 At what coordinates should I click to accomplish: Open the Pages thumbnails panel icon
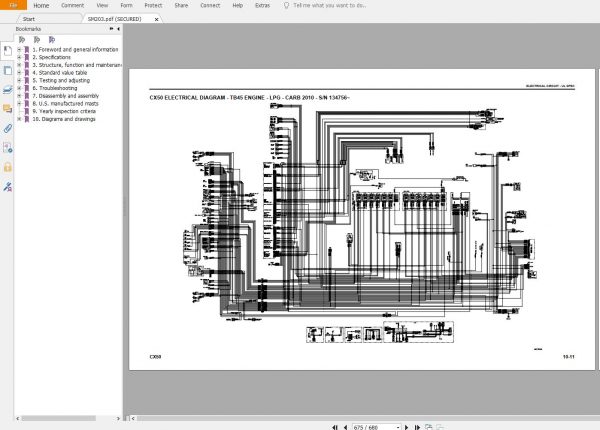(8, 70)
